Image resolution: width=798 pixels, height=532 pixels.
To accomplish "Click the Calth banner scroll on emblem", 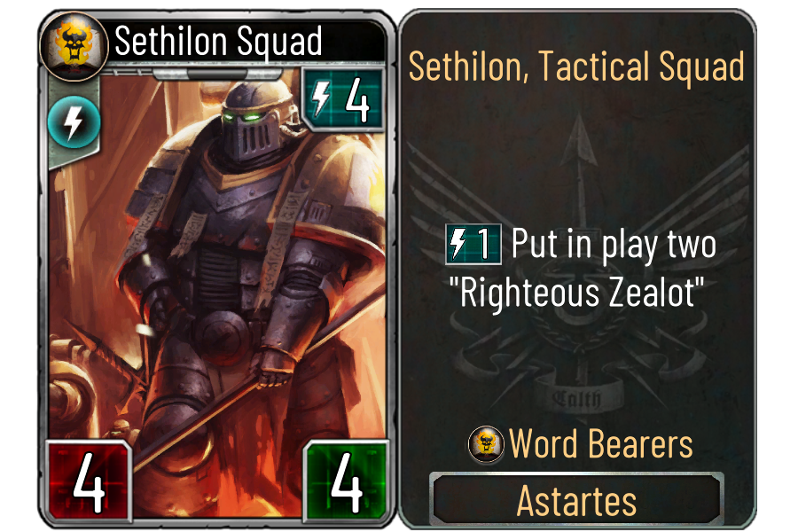I will coord(576,398).
